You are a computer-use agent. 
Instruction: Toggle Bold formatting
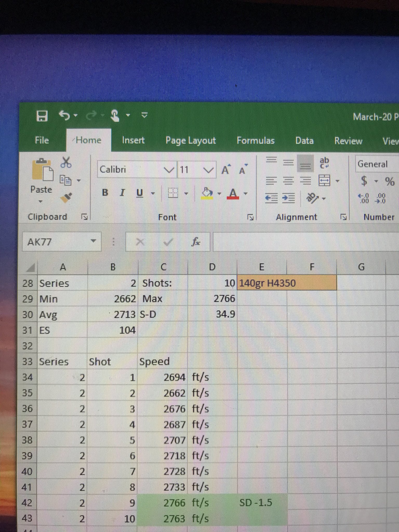105,192
